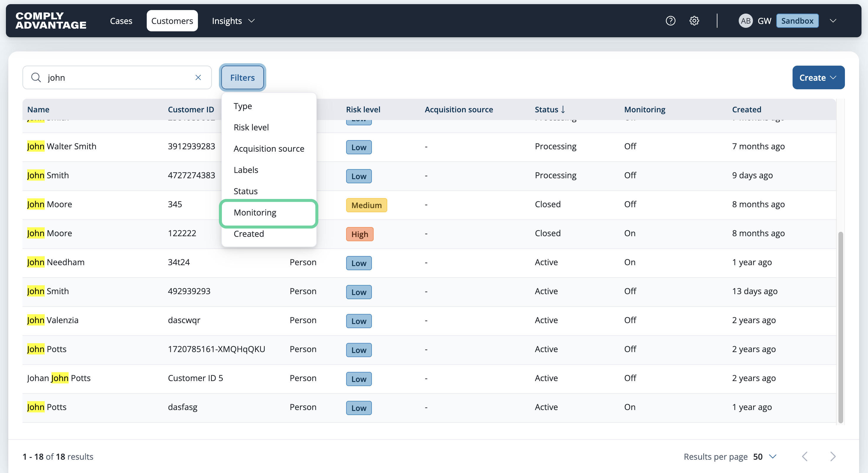This screenshot has width=868, height=473.
Task: Click the search input containing john
Action: 117,77
